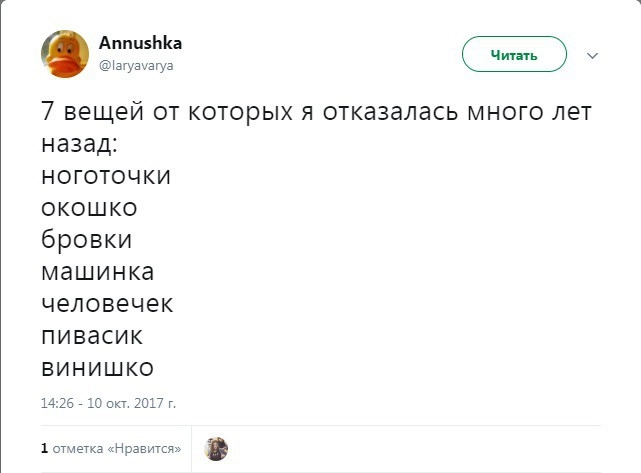Click the word пивасик in the tweet

click(92, 336)
